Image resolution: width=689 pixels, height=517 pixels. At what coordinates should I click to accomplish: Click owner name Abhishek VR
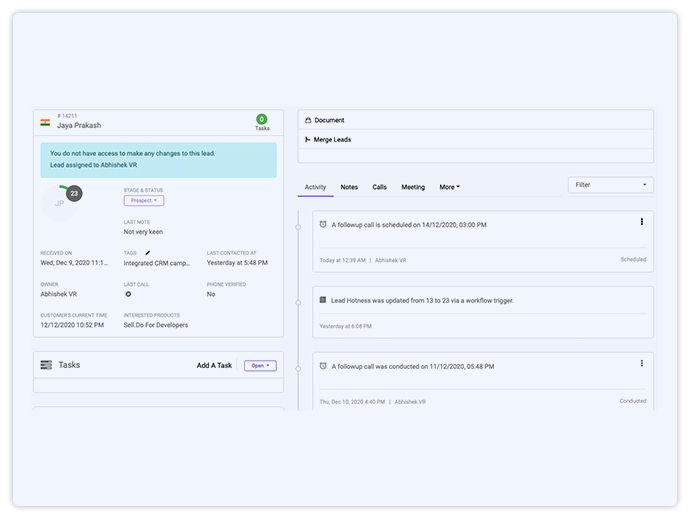point(58,294)
